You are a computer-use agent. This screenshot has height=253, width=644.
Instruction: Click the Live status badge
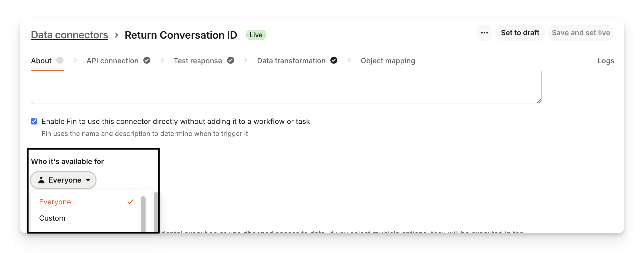256,35
